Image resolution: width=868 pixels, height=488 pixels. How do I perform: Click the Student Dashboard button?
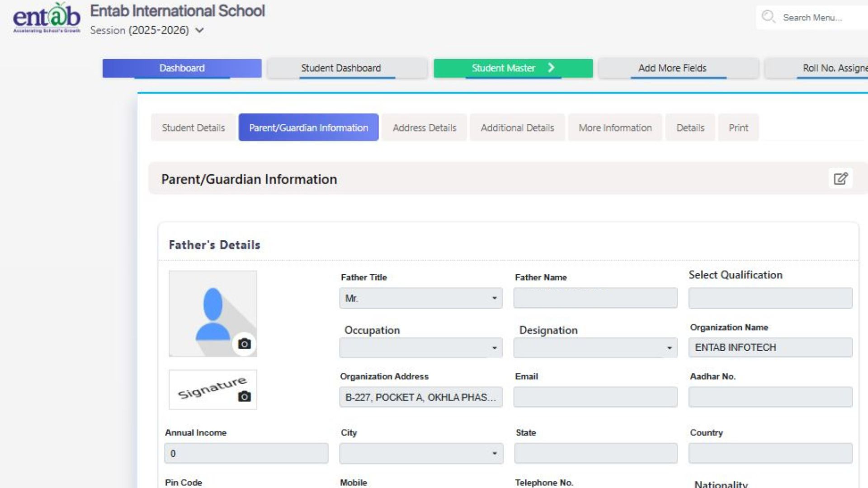pyautogui.click(x=341, y=68)
